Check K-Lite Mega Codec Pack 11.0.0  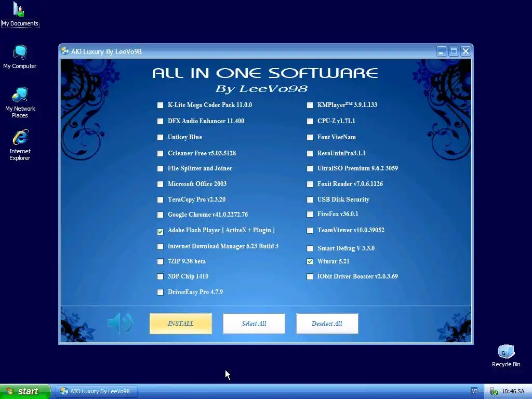160,105
